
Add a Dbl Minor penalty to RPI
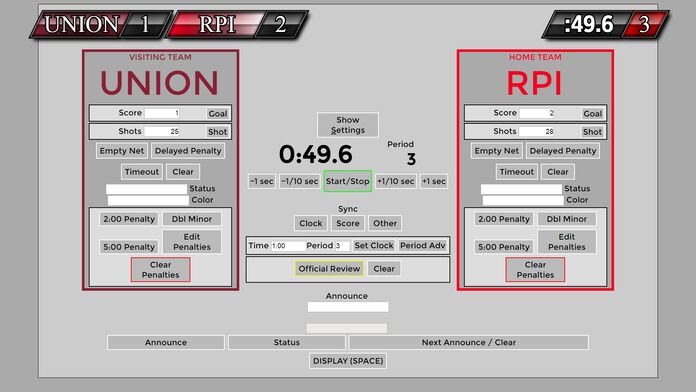567,219
